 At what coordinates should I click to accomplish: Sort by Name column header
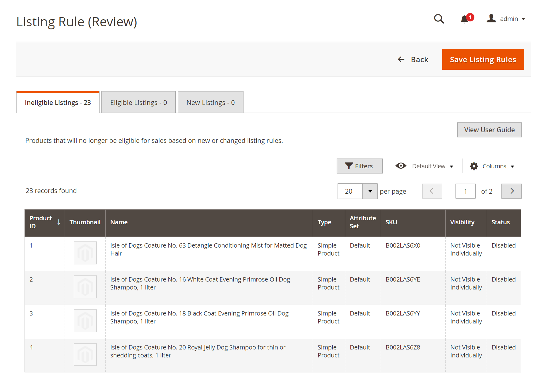coord(209,222)
